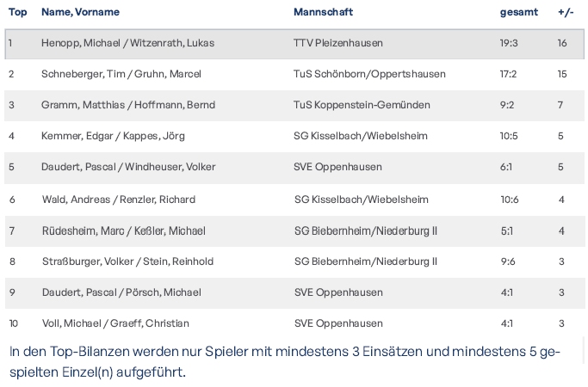
Task: Click the "Name, Vorname" column header
Action: (80, 12)
